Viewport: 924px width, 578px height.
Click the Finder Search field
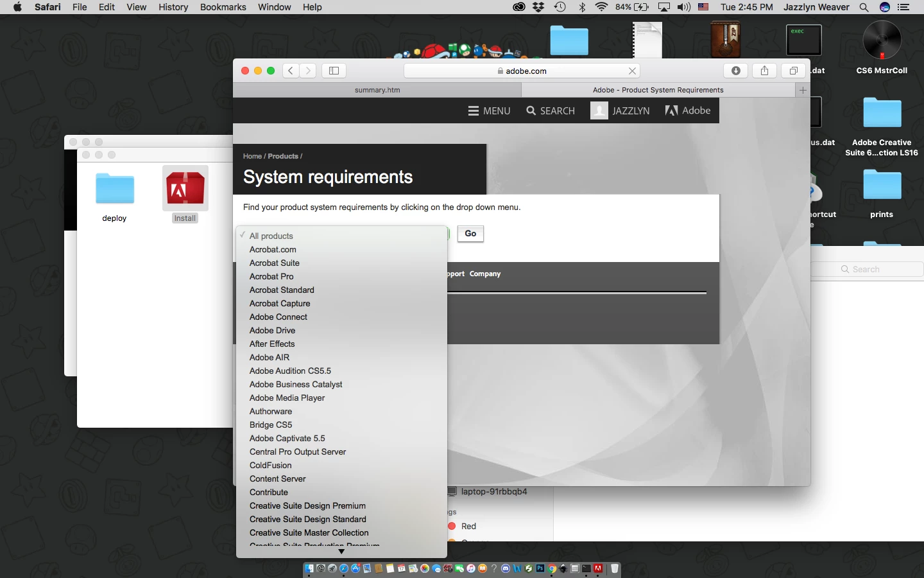[x=867, y=269]
